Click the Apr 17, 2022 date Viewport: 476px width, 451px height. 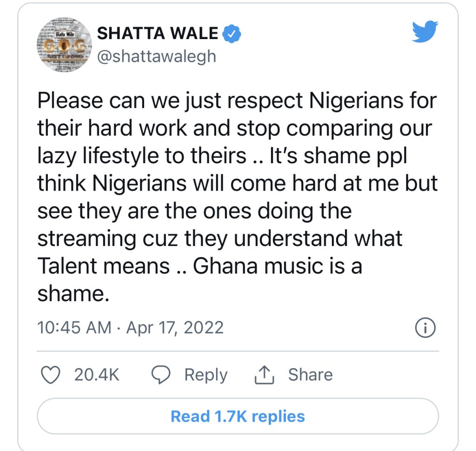point(175,328)
